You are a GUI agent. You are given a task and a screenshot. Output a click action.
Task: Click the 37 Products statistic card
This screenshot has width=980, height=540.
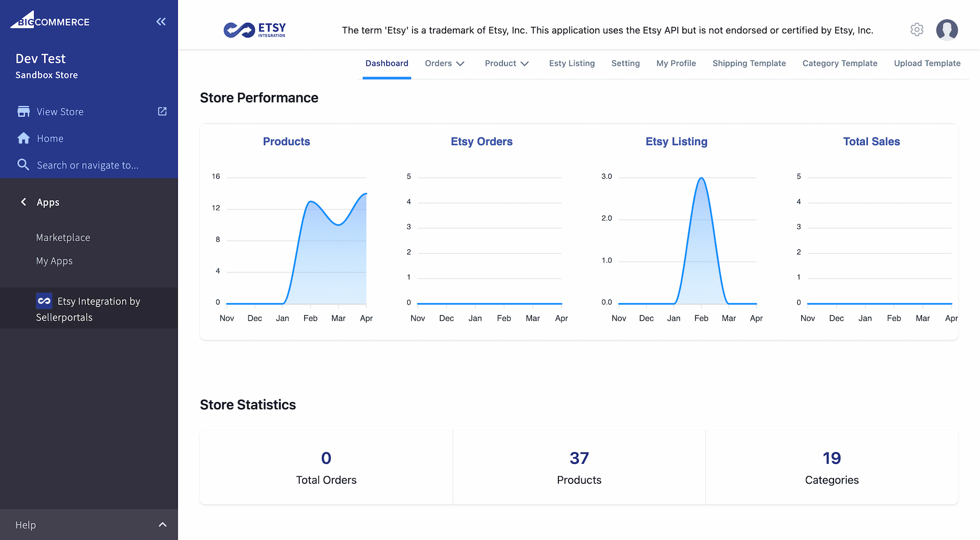click(x=579, y=467)
